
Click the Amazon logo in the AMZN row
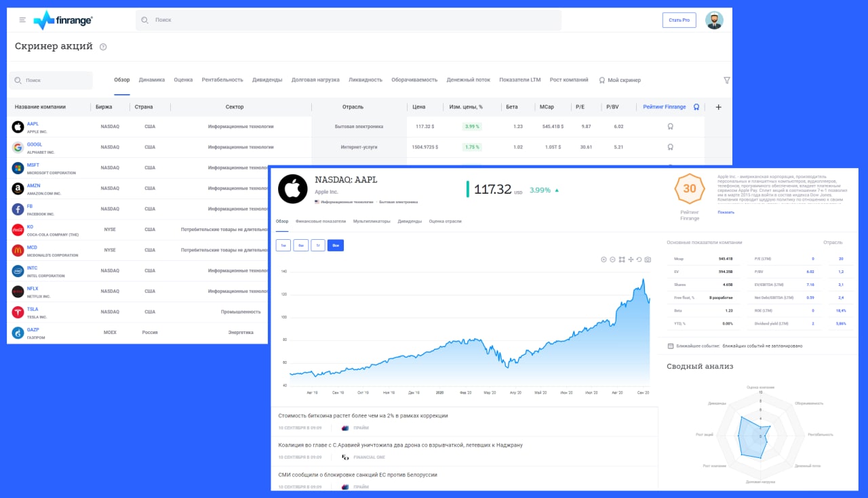pyautogui.click(x=18, y=188)
